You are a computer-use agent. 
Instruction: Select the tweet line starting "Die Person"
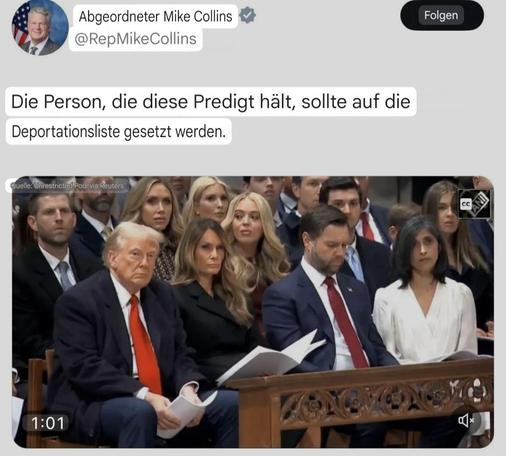coord(211,101)
